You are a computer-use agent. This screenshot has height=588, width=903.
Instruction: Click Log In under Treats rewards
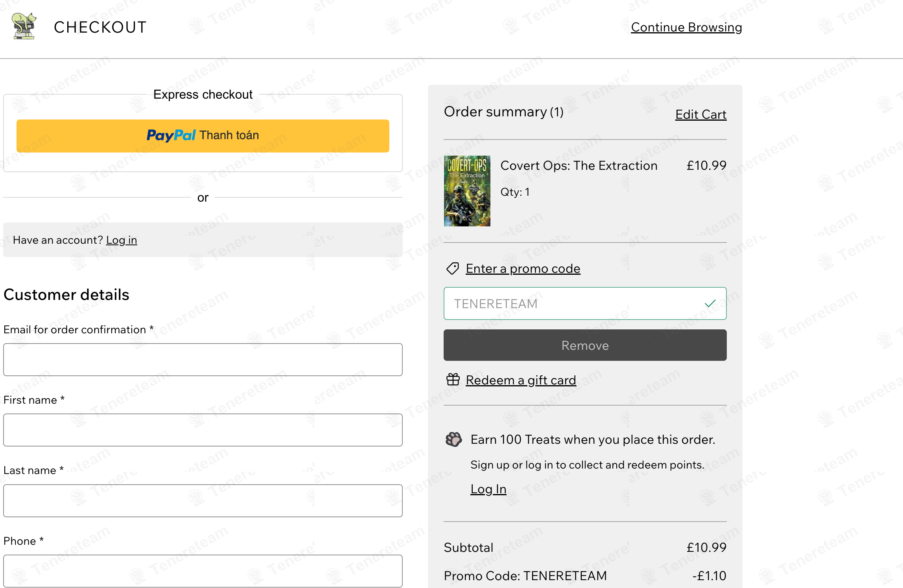[x=488, y=489]
